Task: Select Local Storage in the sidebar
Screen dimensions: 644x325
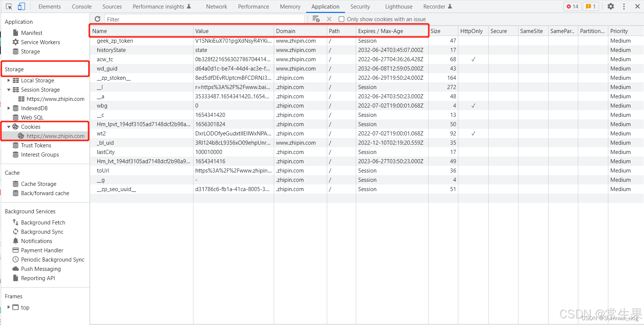Action: 38,80
